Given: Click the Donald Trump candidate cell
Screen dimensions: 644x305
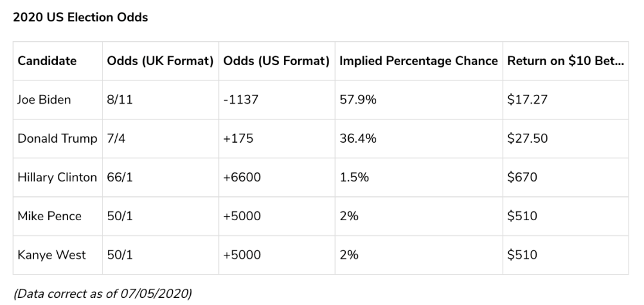Looking at the screenshot, I should point(57,138).
